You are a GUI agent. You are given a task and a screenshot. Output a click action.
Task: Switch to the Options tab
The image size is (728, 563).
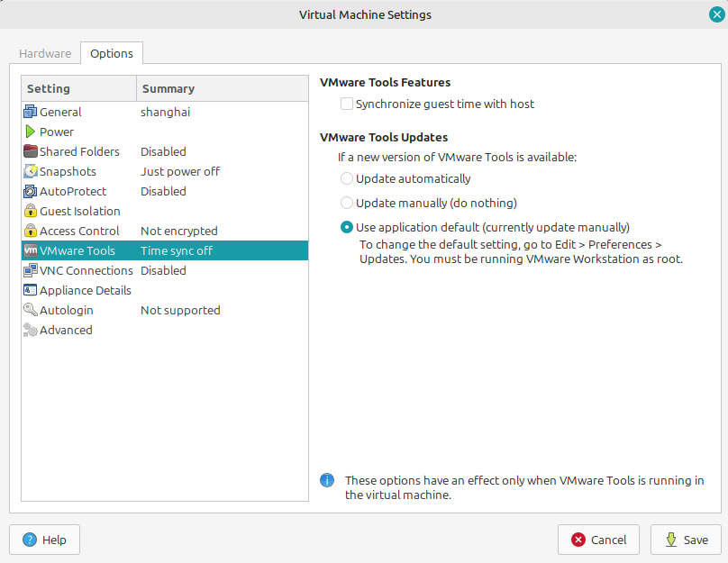tap(112, 53)
